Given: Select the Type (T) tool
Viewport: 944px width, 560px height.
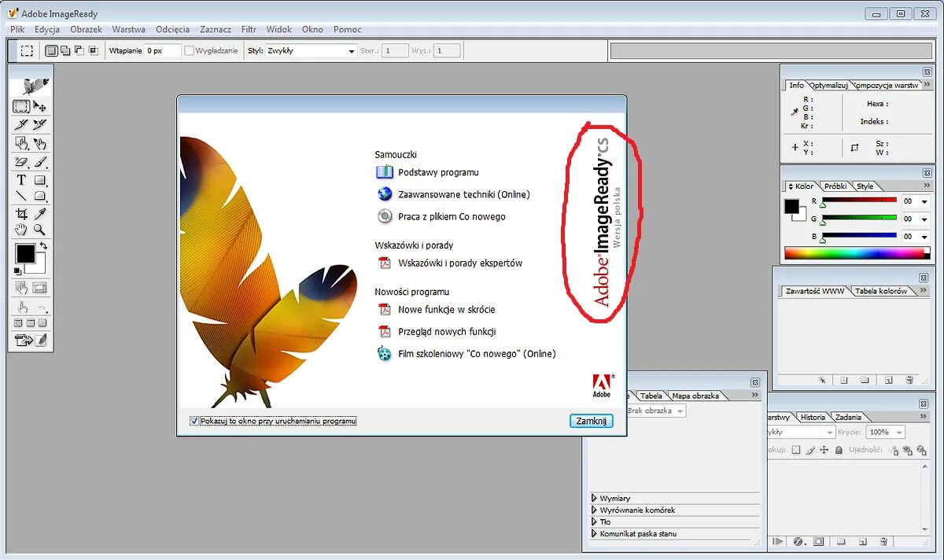Looking at the screenshot, I should pyautogui.click(x=21, y=179).
